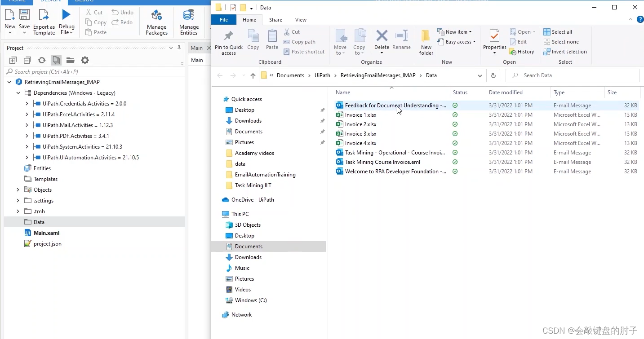Screen dimensions: 644x339
Task: Click the Explorer address bar refresh icon
Action: coord(493,75)
